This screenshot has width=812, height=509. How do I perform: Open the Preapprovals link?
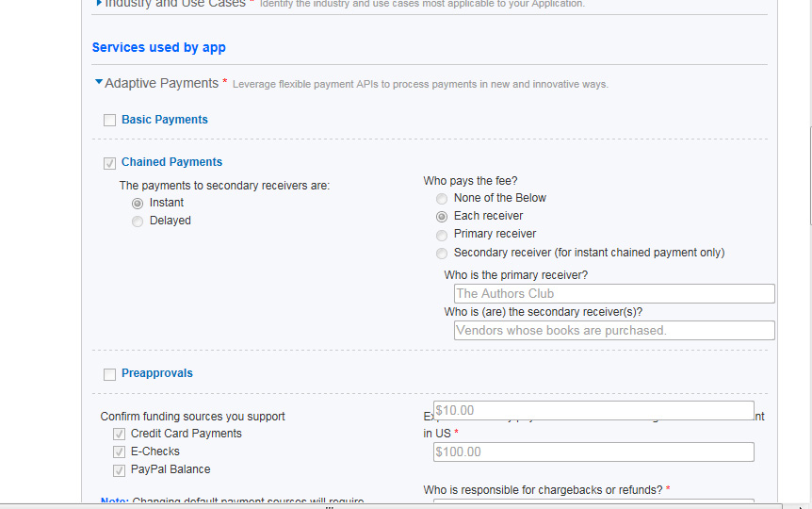(157, 373)
